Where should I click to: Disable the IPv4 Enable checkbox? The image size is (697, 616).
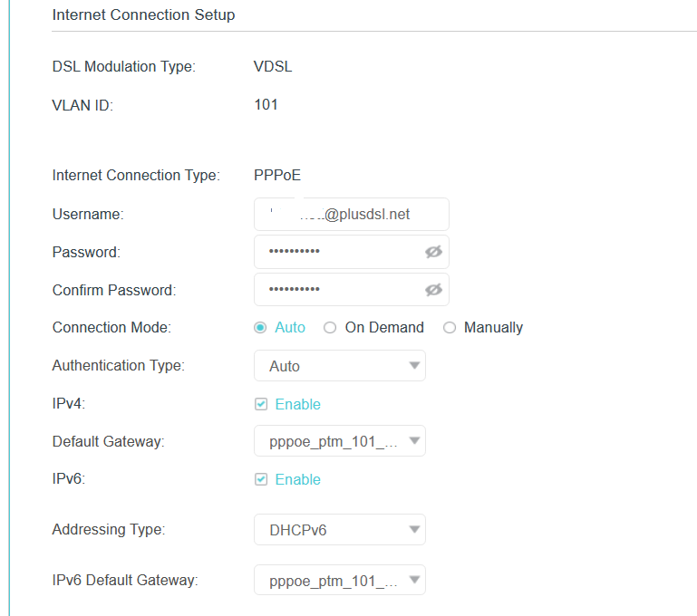point(261,404)
